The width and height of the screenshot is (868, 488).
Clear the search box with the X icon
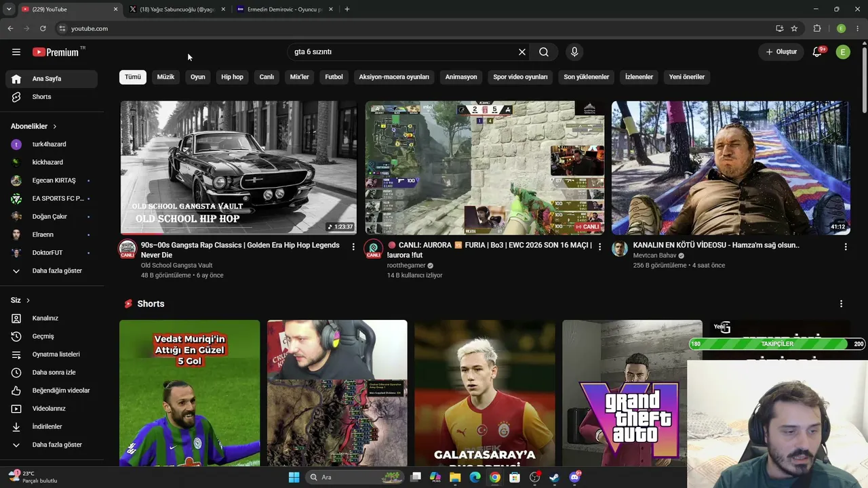[x=522, y=52]
